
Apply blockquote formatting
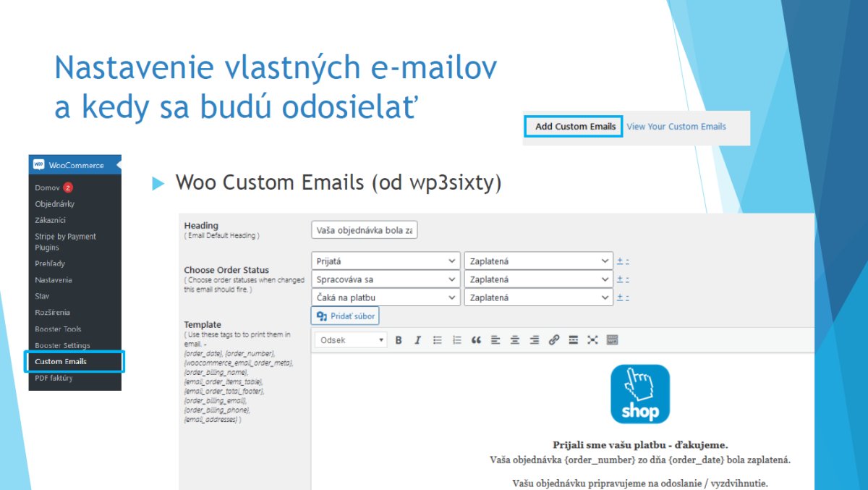tap(476, 339)
